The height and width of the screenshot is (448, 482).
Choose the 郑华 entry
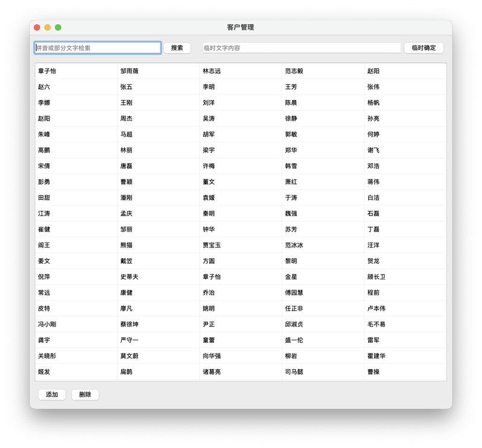324,151
